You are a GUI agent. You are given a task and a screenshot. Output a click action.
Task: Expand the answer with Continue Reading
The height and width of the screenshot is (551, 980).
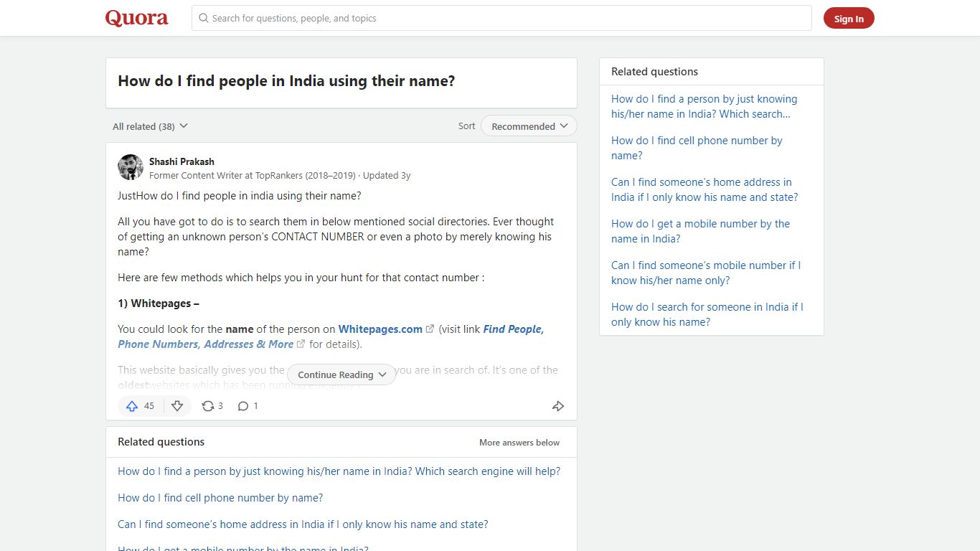341,375
